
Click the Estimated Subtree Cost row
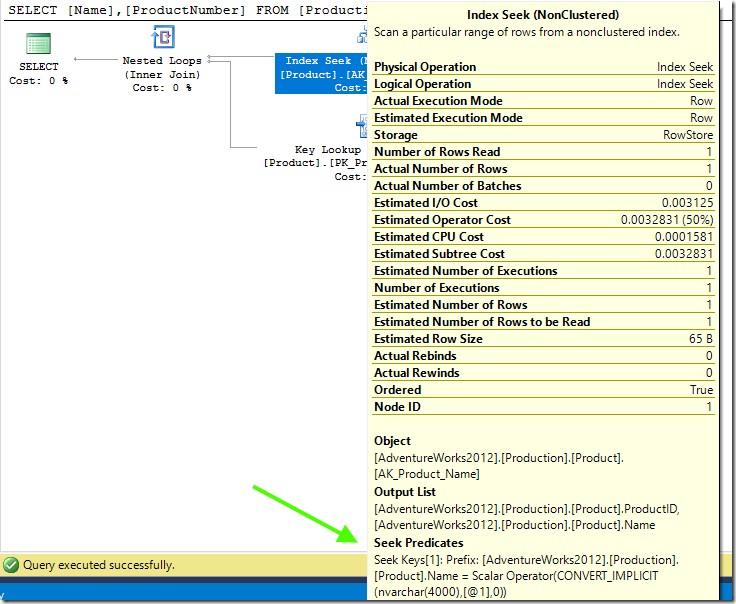[x=543, y=254]
